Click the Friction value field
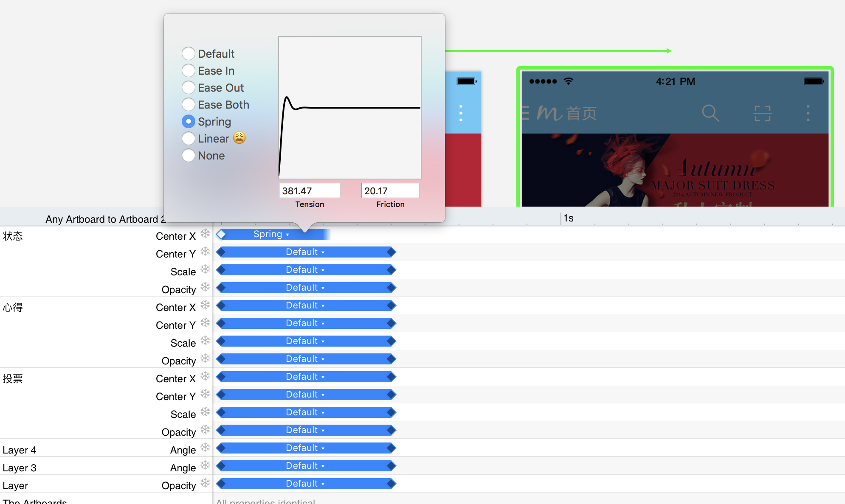Viewport: 845px width, 504px height. point(390,191)
